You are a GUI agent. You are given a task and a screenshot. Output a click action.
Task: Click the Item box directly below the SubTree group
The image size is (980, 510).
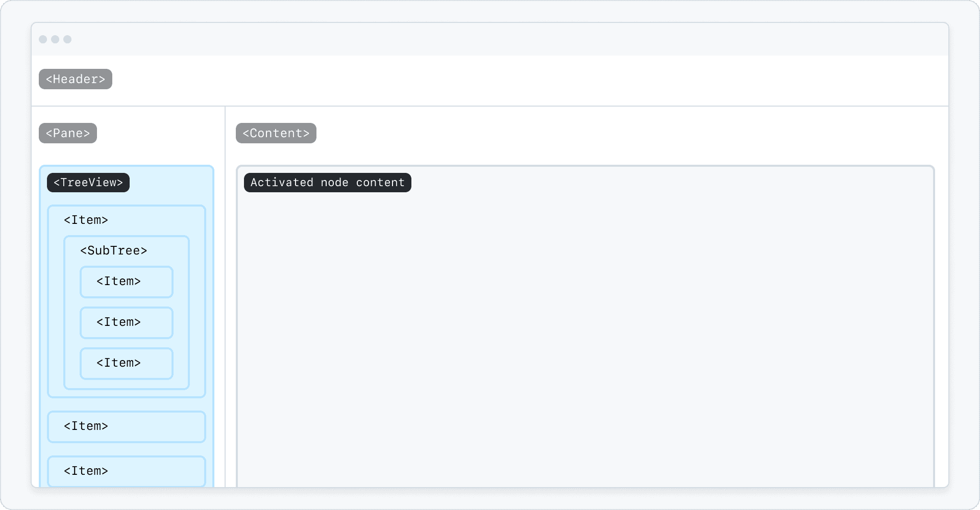(127, 426)
